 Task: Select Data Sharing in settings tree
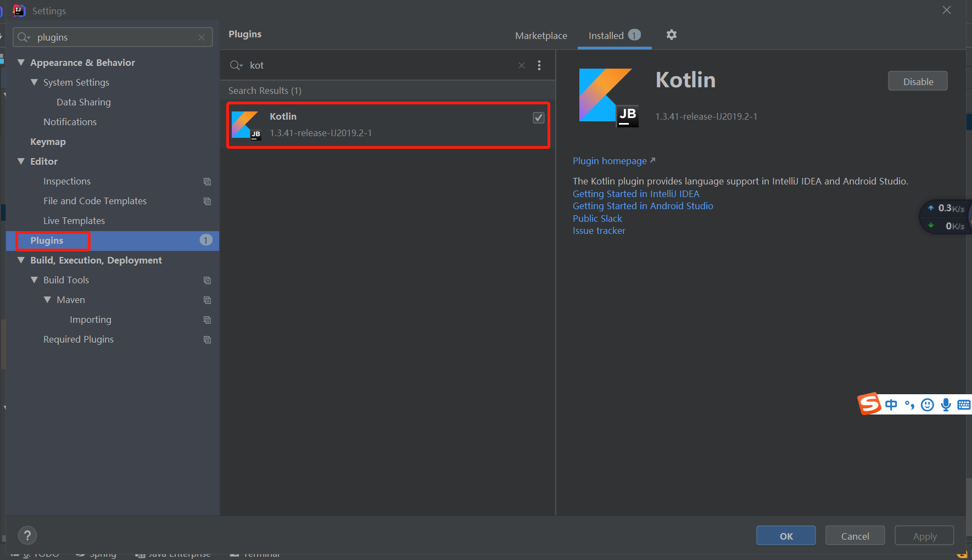pos(83,102)
